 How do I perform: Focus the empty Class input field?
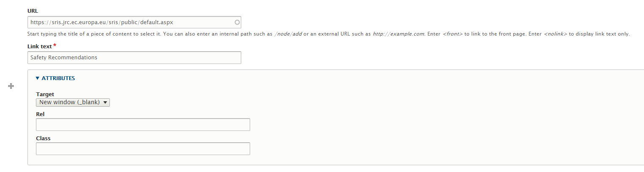click(x=143, y=149)
